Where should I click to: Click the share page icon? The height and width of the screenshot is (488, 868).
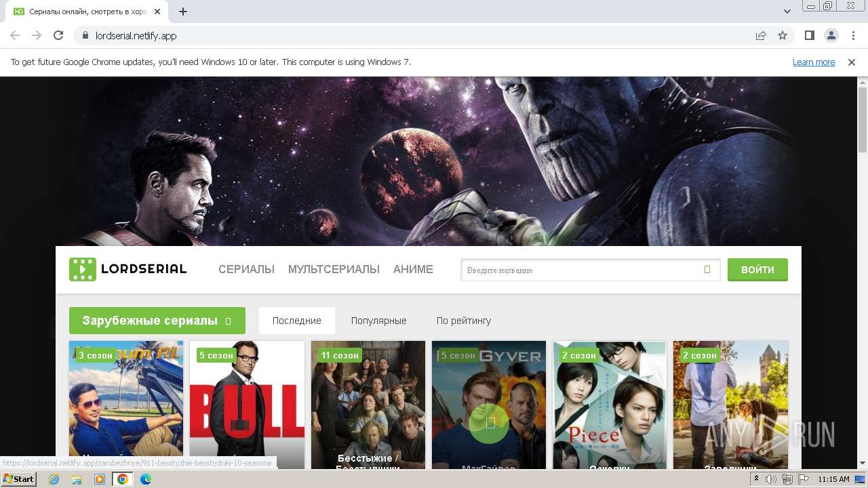coord(761,35)
